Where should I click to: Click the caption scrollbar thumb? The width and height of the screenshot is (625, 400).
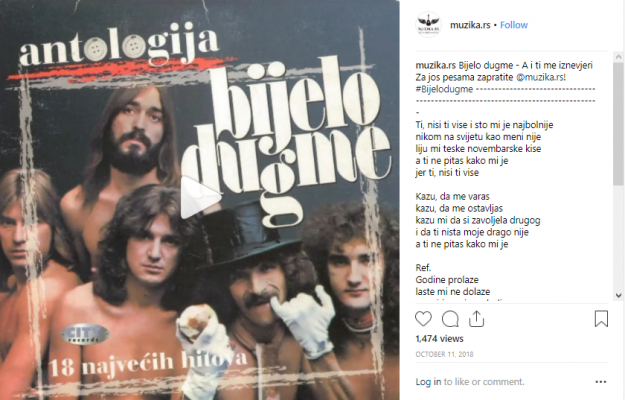pos(618,124)
